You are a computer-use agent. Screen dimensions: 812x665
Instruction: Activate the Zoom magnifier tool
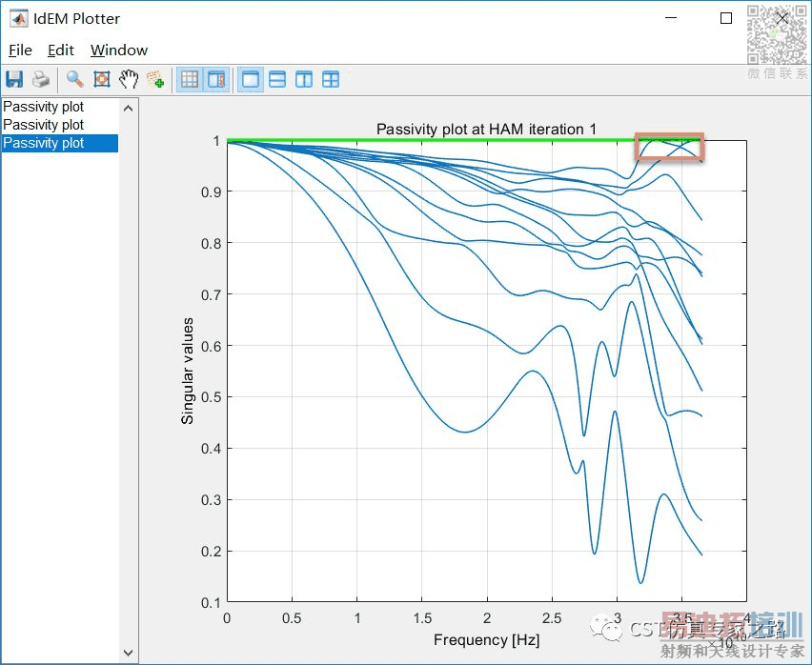[x=75, y=80]
